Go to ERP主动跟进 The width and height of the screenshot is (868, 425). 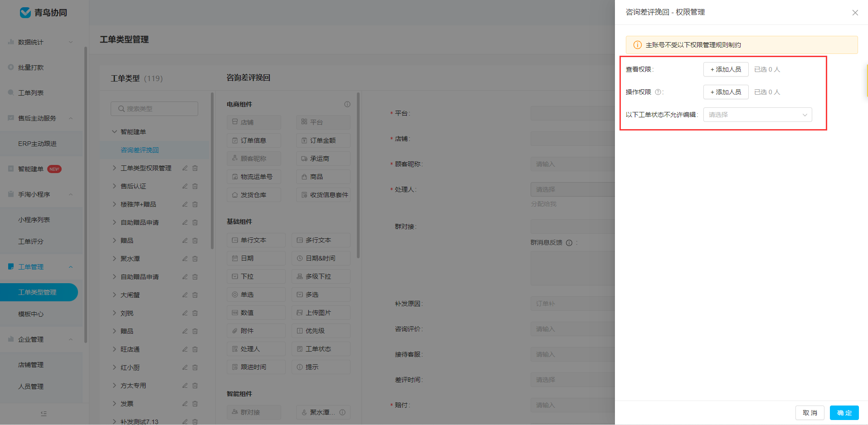click(37, 144)
